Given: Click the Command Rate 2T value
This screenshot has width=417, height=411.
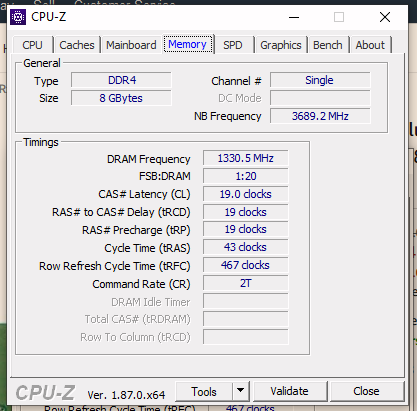Looking at the screenshot, I should click(246, 283).
